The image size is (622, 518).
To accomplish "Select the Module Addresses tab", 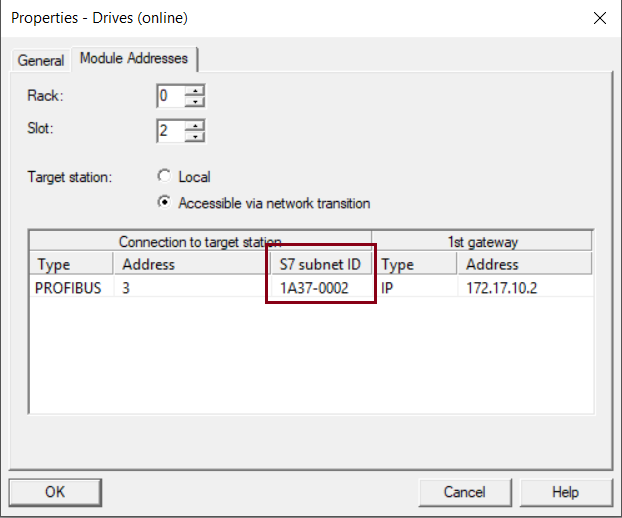I will 134,58.
